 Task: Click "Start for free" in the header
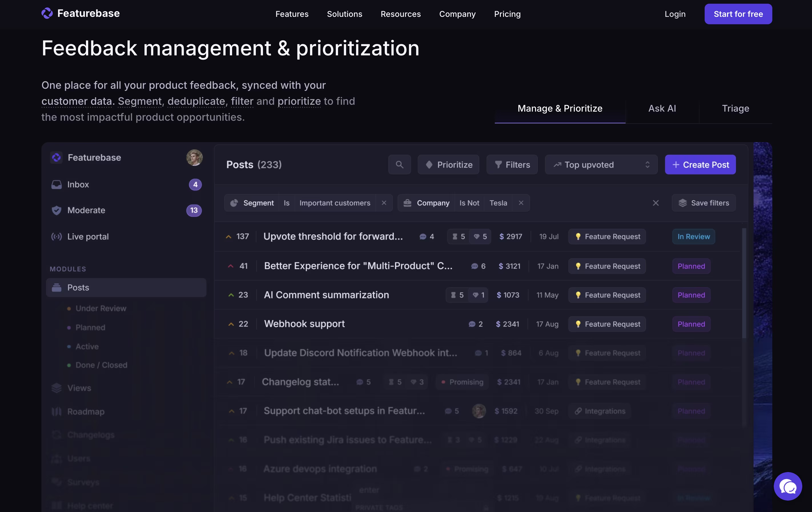pos(738,14)
